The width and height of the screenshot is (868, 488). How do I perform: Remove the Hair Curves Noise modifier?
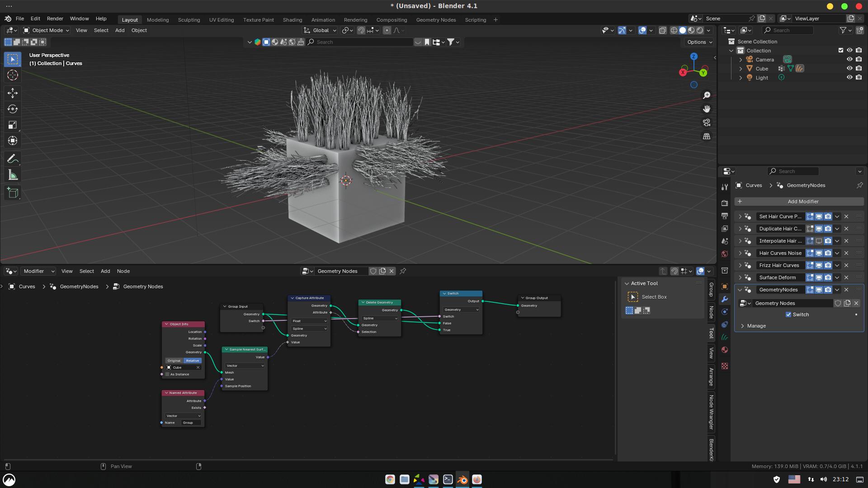847,253
